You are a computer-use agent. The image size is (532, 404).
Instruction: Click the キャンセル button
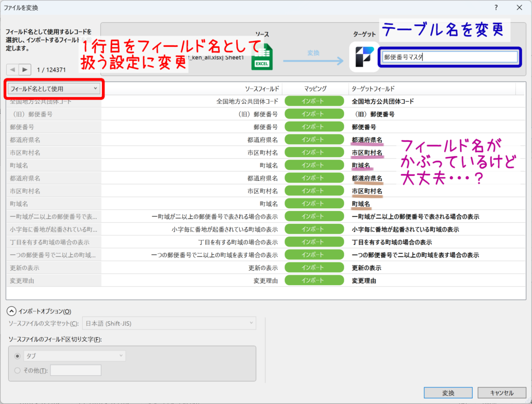(x=501, y=393)
